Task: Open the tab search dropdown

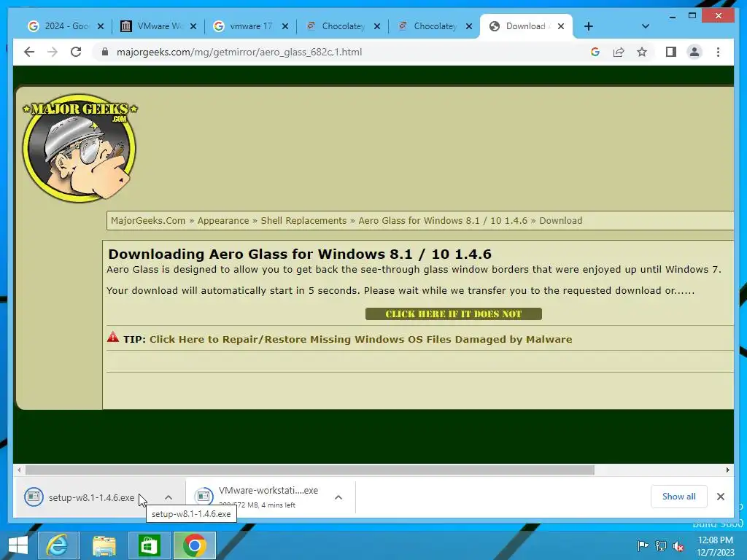Action: point(645,26)
